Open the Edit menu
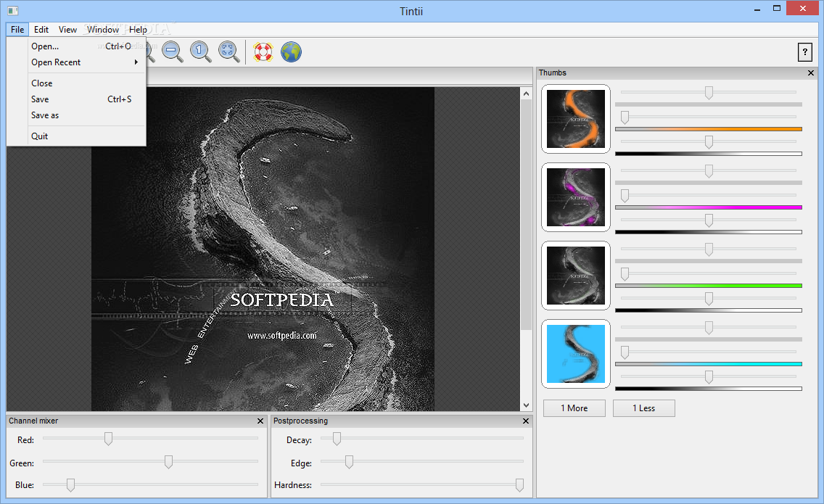Image resolution: width=824 pixels, height=504 pixels. (41, 30)
